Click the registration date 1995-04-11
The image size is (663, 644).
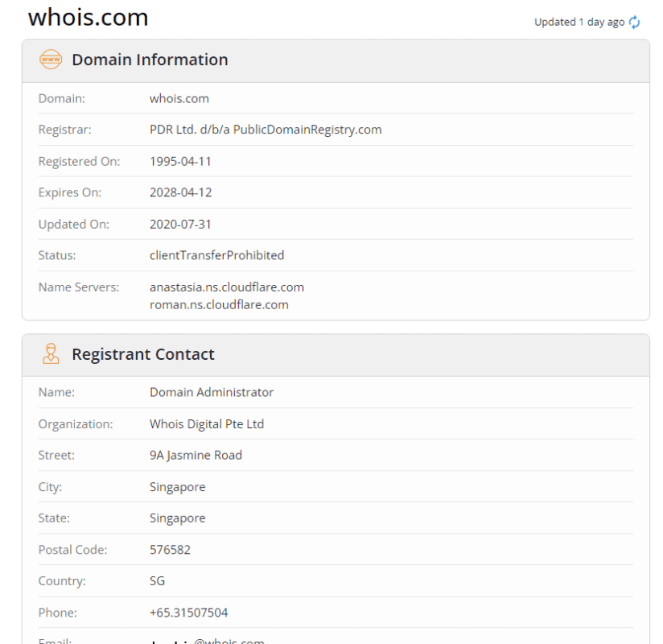(180, 161)
